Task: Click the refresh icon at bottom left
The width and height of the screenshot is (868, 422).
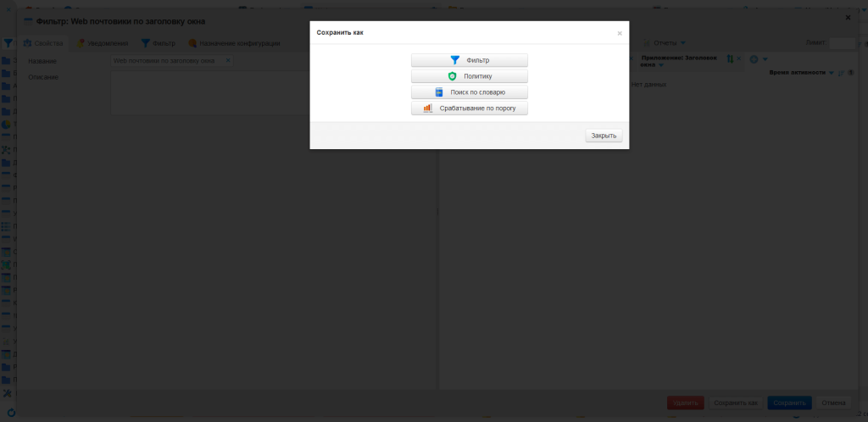Action: point(11,413)
